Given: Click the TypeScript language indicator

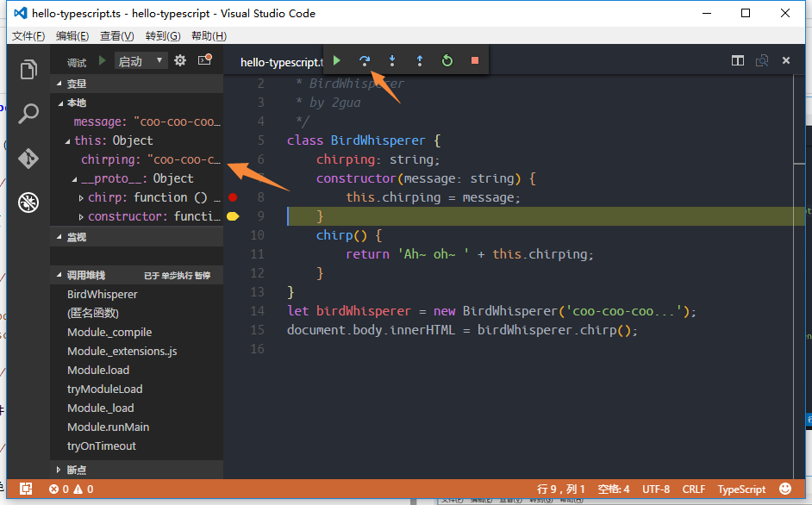Looking at the screenshot, I should [x=741, y=489].
